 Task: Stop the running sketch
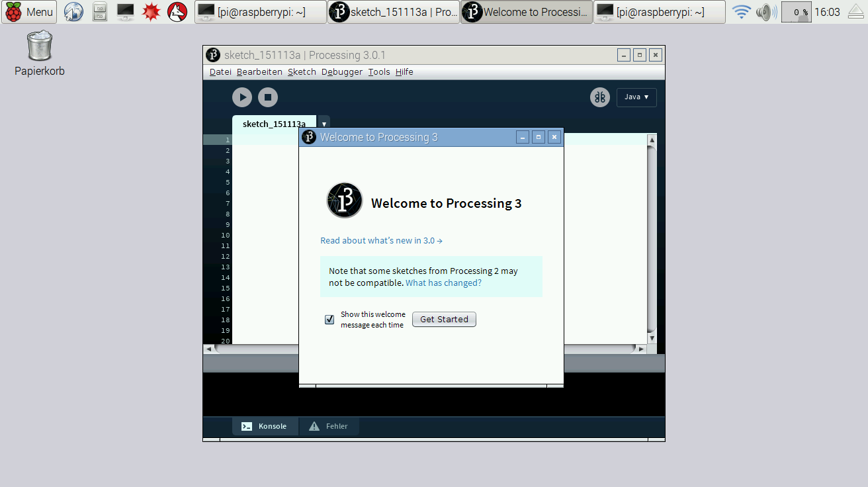(x=268, y=97)
